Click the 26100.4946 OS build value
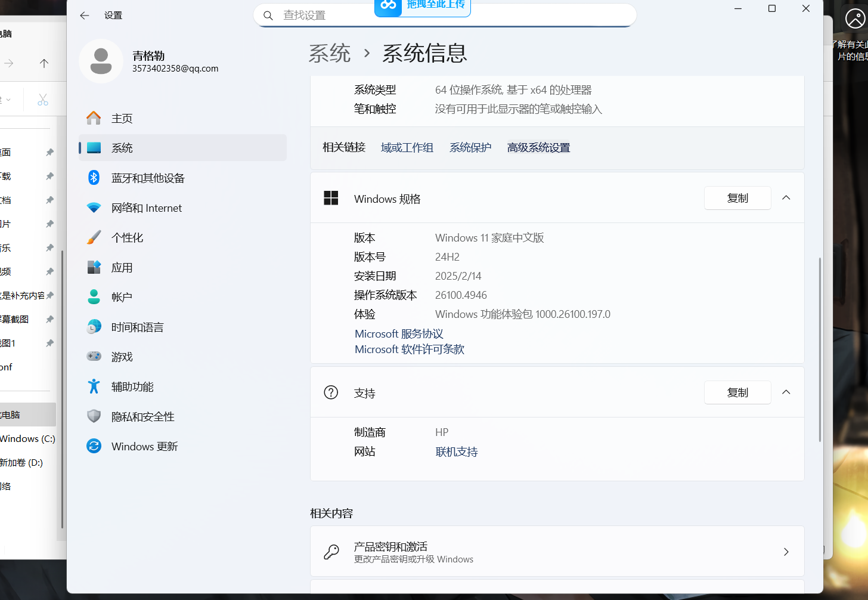 pyautogui.click(x=461, y=295)
